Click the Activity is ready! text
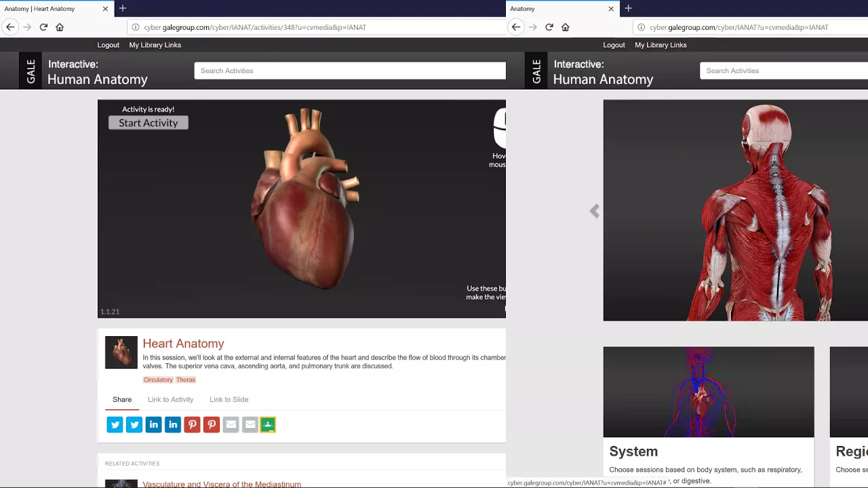This screenshot has width=868, height=488. pyautogui.click(x=148, y=109)
